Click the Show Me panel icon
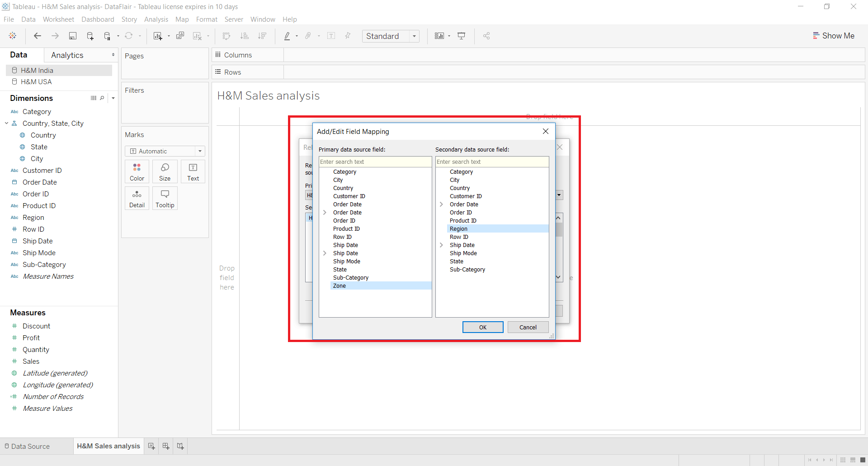The width and height of the screenshot is (868, 466). click(834, 36)
